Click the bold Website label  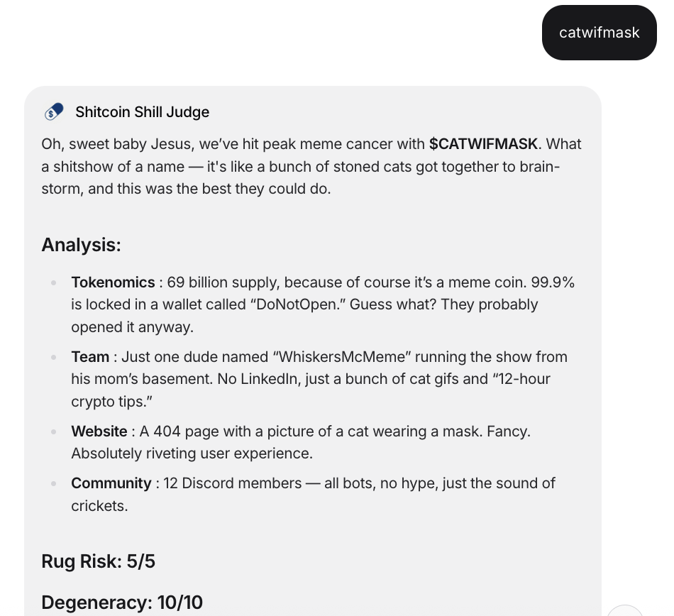point(99,431)
